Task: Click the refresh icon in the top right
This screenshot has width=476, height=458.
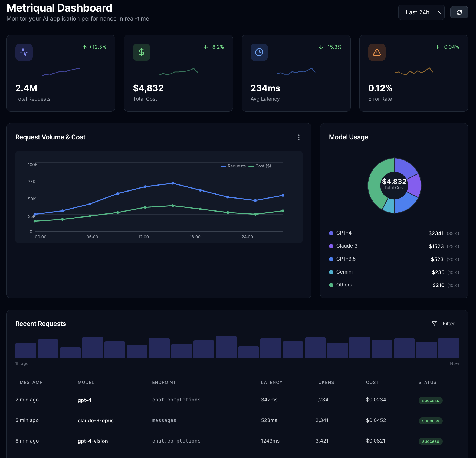Action: click(459, 12)
